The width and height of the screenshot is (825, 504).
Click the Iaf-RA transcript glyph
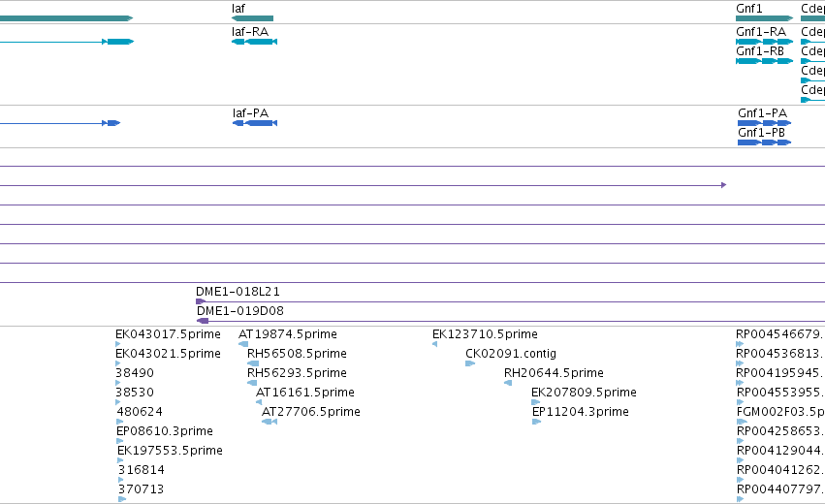click(x=254, y=42)
